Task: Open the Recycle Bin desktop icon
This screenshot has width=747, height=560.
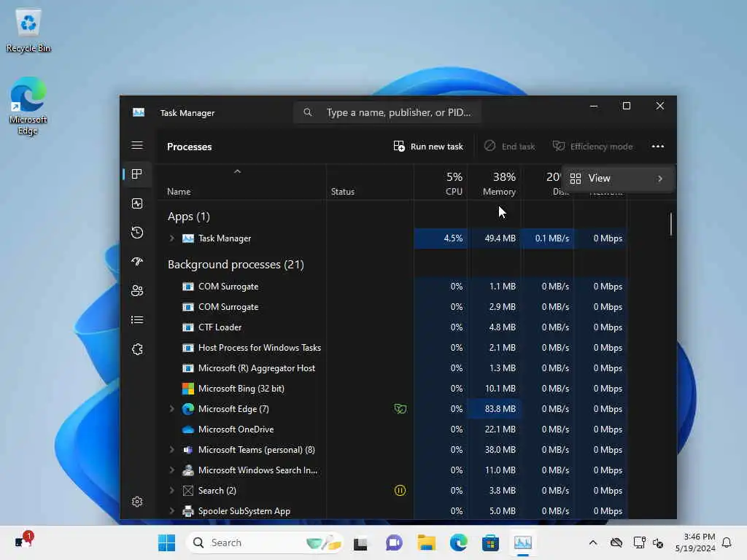Action: (x=28, y=29)
